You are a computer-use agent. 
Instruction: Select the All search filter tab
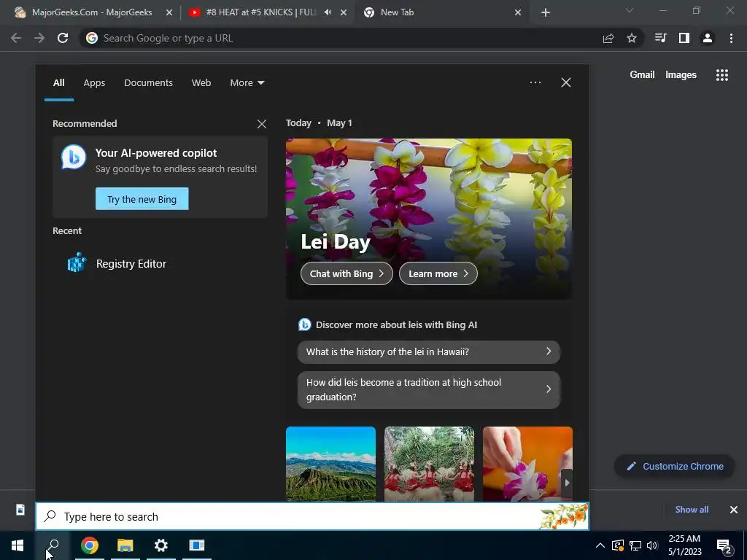58,83
